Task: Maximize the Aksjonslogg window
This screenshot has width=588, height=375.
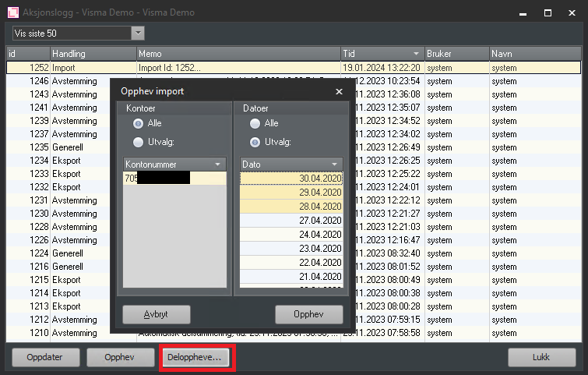Action: coord(547,12)
